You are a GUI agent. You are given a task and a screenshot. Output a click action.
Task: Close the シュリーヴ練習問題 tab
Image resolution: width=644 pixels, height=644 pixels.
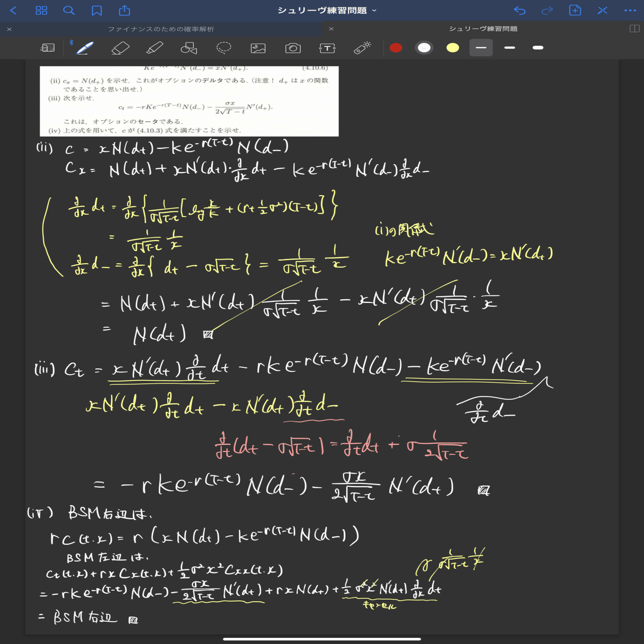331,29
